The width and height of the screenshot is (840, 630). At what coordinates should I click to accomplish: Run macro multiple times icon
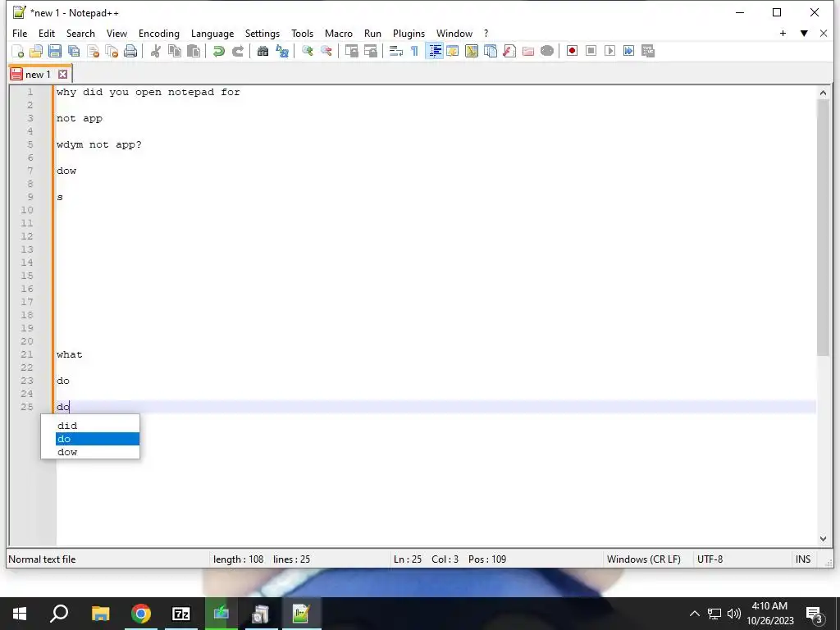coord(628,51)
